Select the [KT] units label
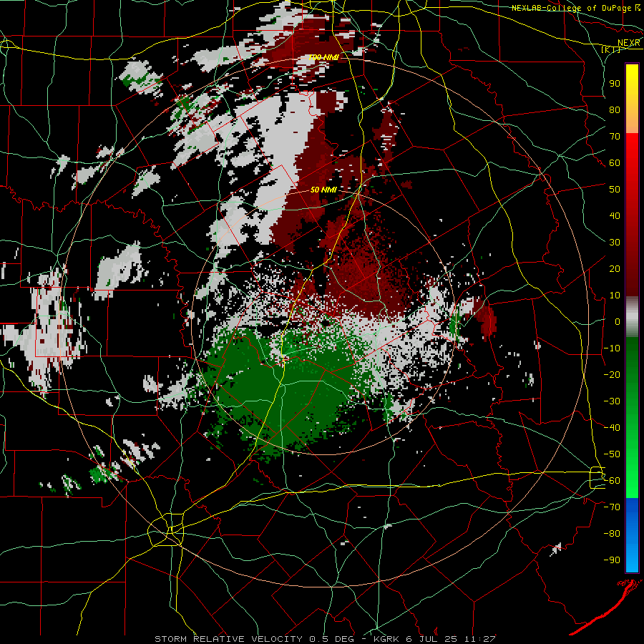 tap(610, 49)
